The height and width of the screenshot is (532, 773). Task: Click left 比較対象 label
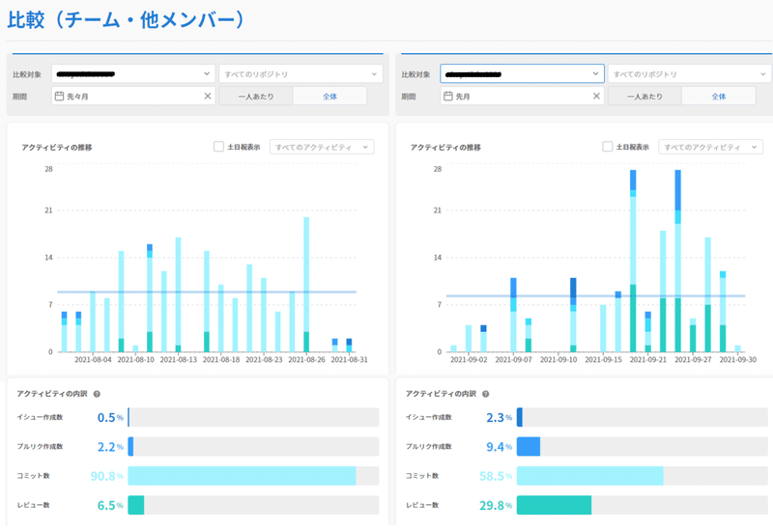[27, 74]
